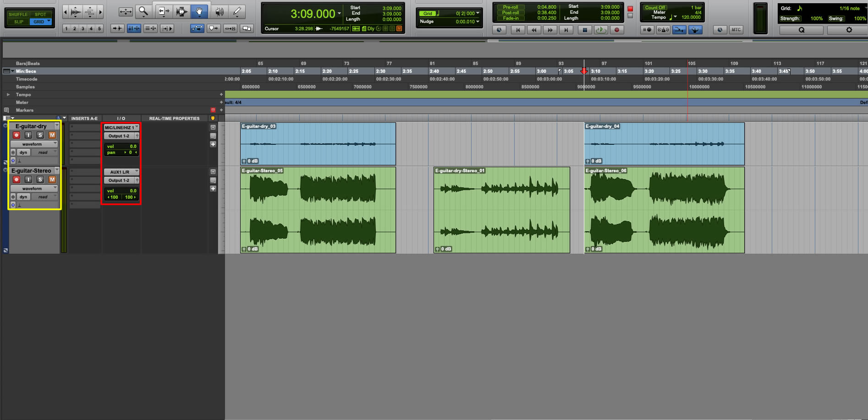Recall zoom preset 3

pyautogui.click(x=83, y=28)
